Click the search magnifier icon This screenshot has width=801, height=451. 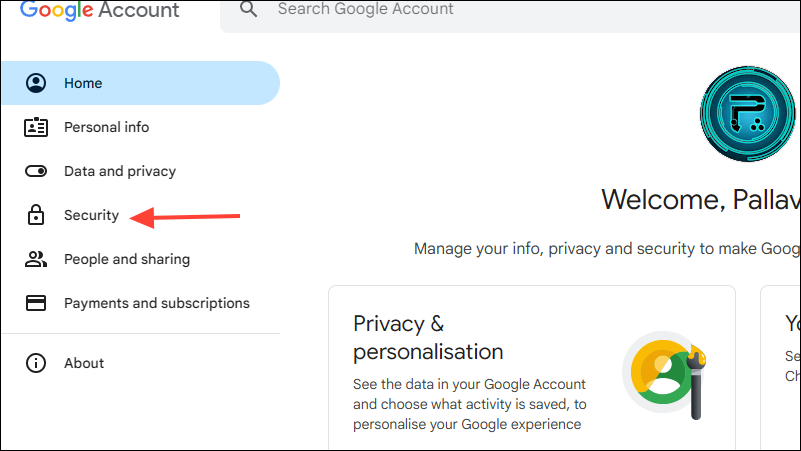tap(248, 9)
